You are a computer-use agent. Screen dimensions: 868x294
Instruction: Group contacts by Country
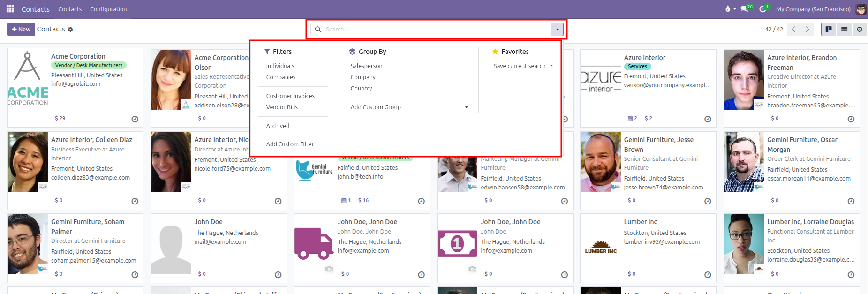pos(361,88)
